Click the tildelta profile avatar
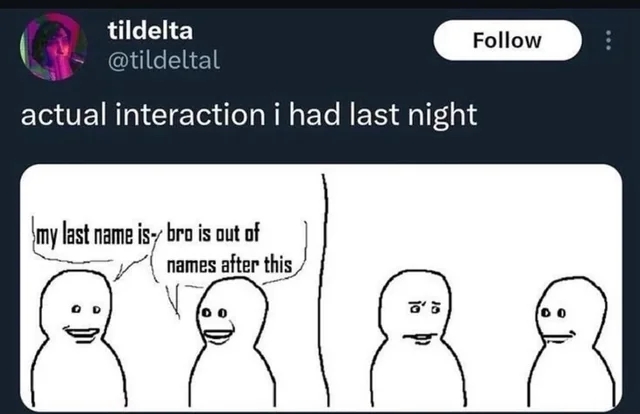640x414 pixels. click(53, 46)
